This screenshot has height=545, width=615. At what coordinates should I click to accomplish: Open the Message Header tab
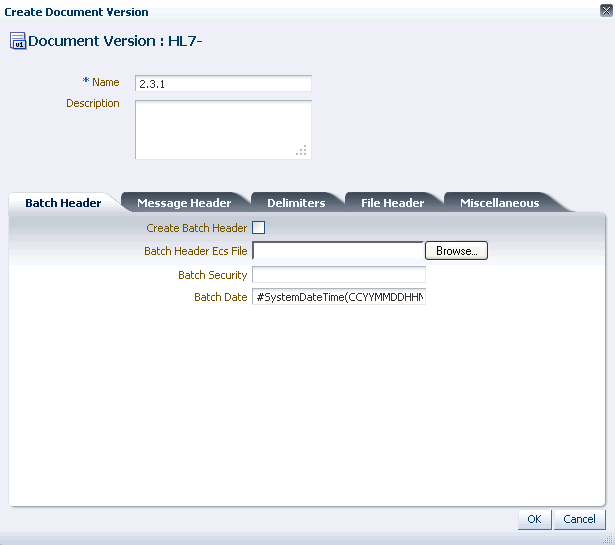184,203
